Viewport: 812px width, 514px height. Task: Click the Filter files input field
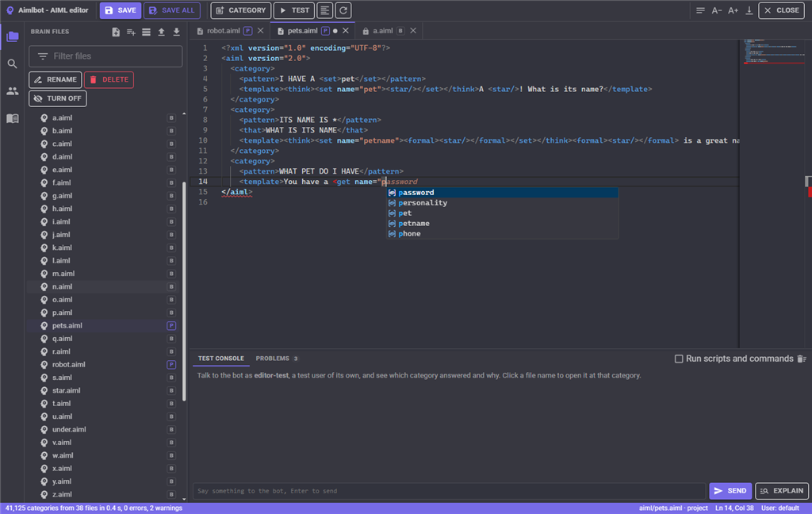coord(105,56)
